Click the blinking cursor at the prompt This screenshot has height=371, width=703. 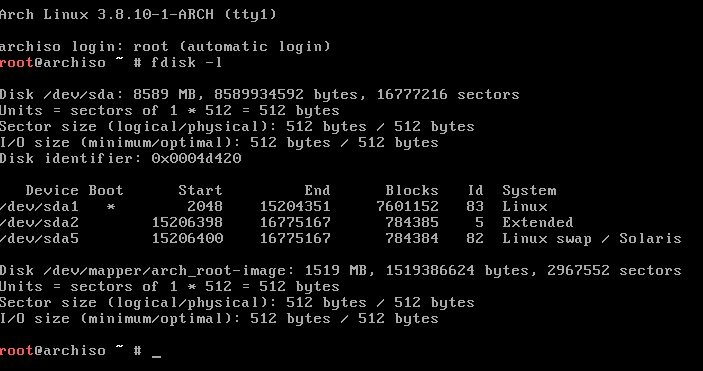(x=156, y=357)
